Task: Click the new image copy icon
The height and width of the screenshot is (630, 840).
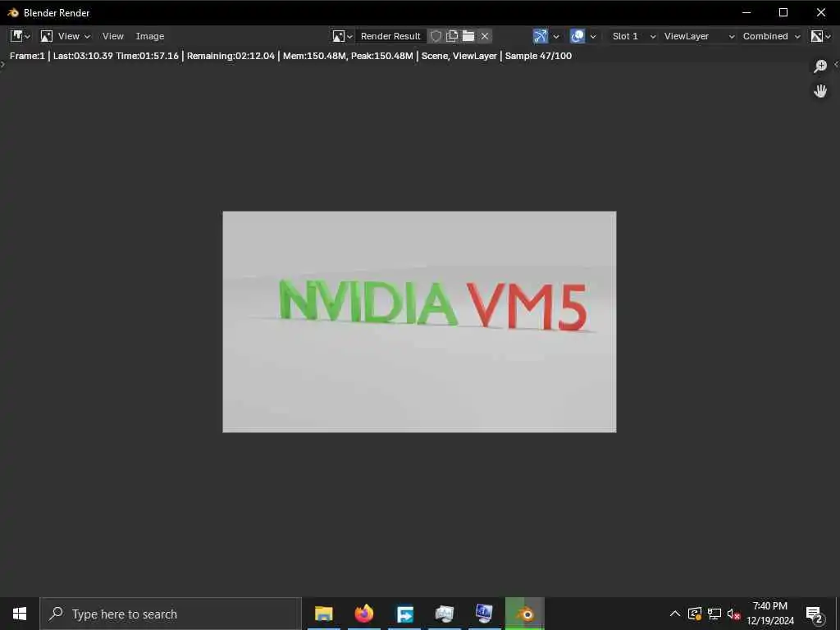Action: pos(452,36)
